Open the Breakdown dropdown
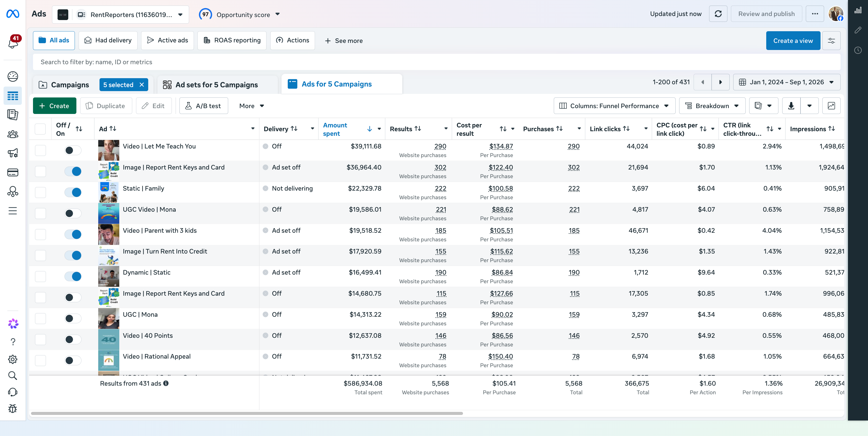 click(712, 106)
